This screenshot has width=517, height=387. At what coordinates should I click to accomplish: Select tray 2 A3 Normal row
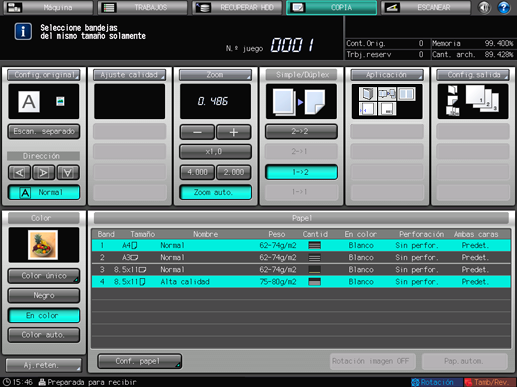click(x=301, y=257)
